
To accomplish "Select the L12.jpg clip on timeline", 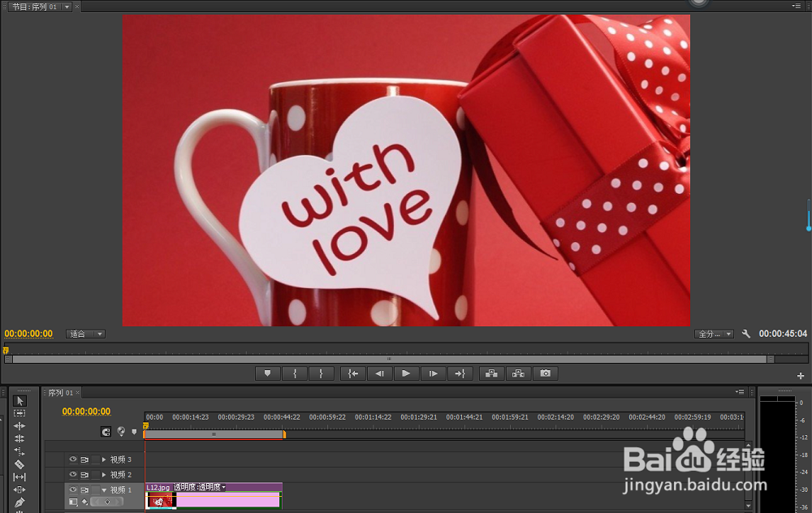I will click(x=214, y=496).
